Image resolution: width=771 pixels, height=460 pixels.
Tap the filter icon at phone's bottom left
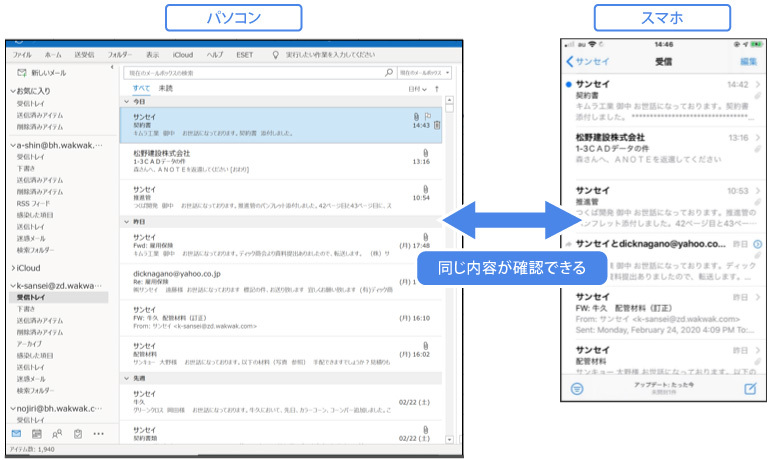tap(576, 389)
